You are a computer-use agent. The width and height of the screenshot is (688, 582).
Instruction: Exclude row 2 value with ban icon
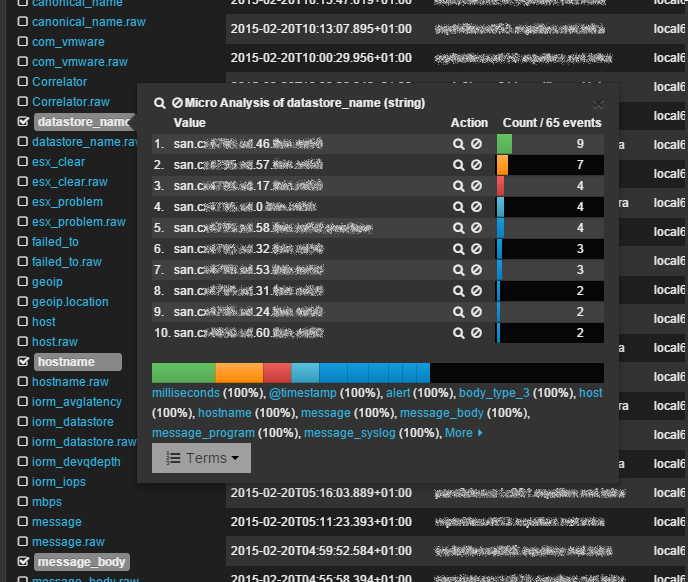click(476, 163)
